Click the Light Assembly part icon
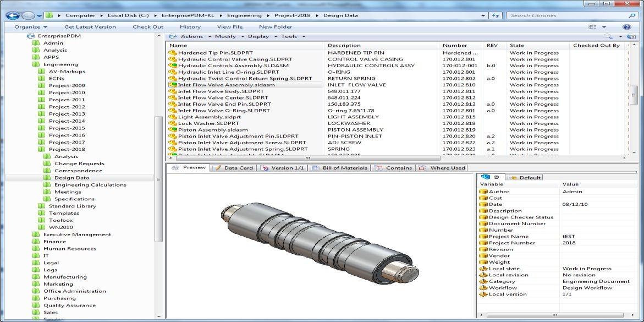 [173, 117]
